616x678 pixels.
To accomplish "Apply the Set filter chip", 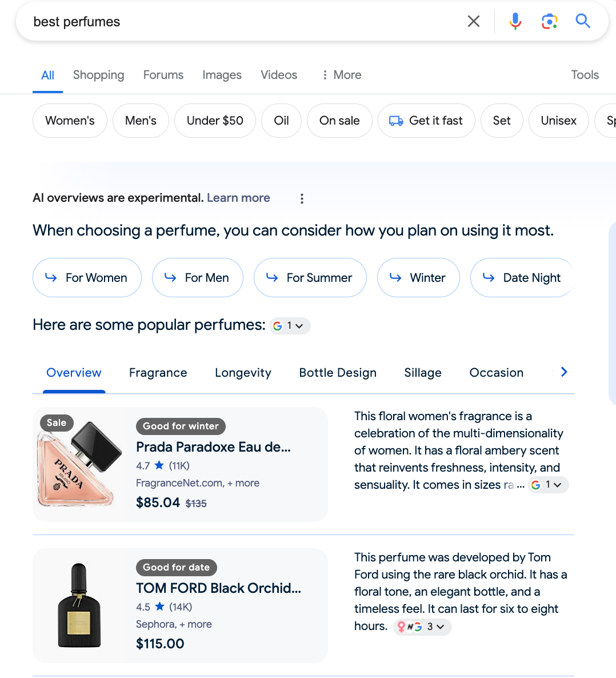I will click(502, 121).
